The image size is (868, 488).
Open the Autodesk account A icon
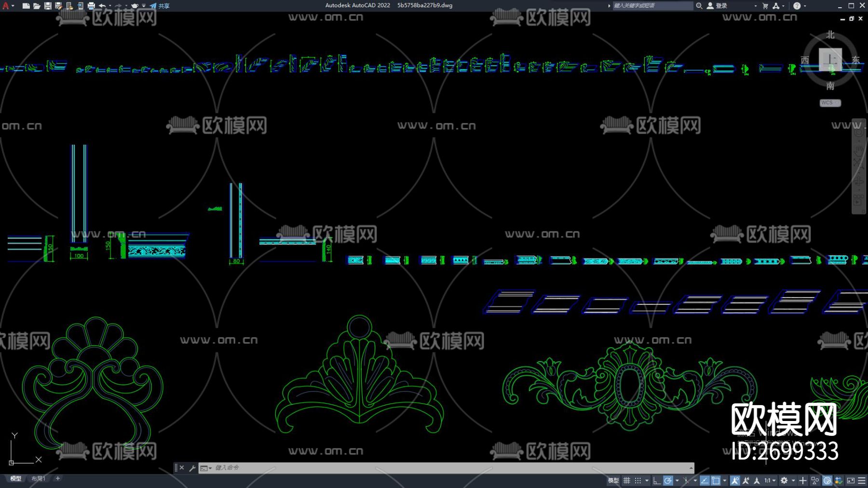point(776,6)
